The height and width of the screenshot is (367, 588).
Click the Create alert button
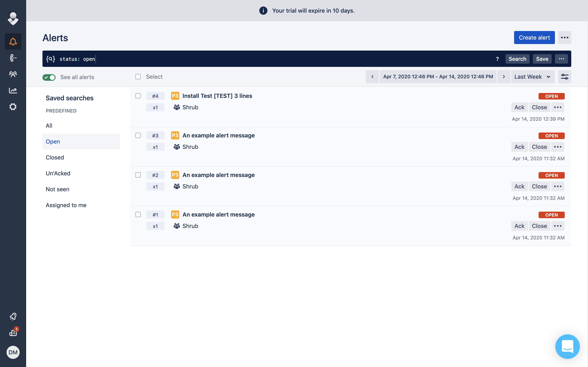coord(534,38)
